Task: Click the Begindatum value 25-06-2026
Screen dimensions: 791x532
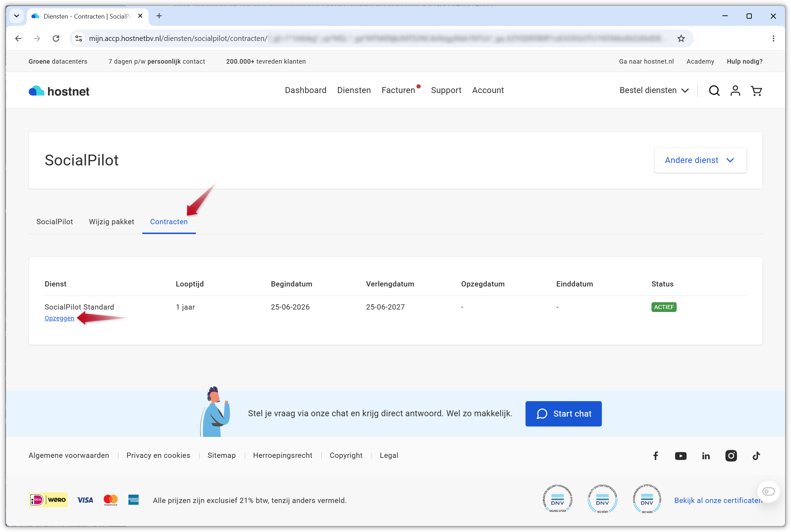Action: coord(290,307)
